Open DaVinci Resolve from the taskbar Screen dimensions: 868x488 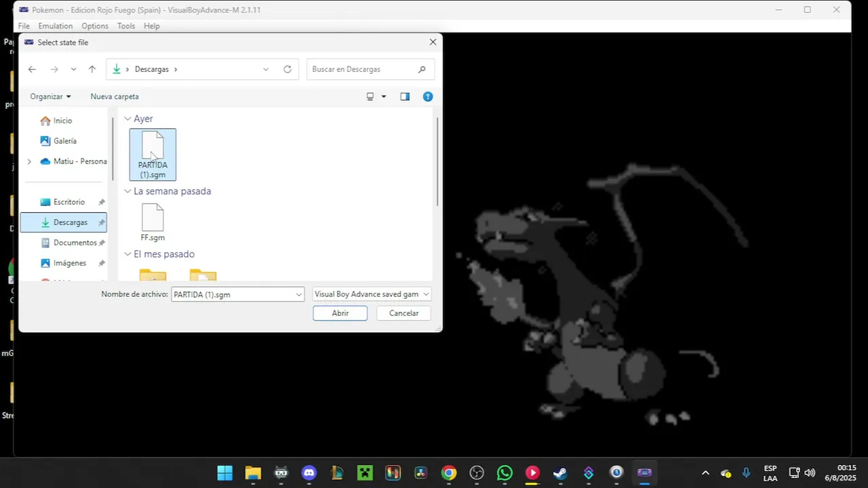coord(420,472)
